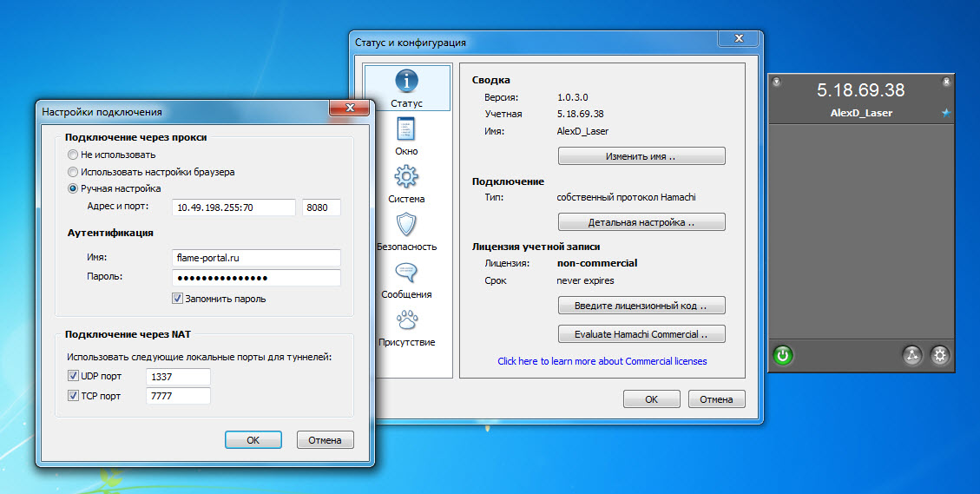
Task: Close the Настройки подключения dialog
Action: [350, 108]
